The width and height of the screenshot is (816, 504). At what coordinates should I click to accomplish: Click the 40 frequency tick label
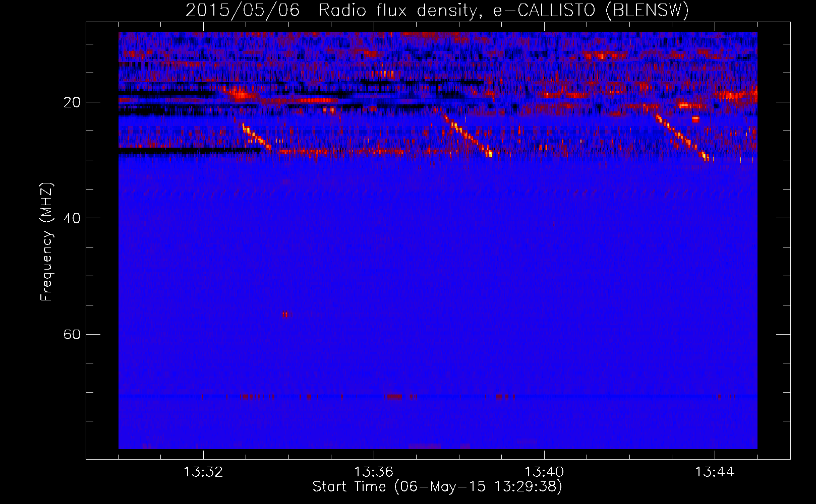pyautogui.click(x=72, y=218)
